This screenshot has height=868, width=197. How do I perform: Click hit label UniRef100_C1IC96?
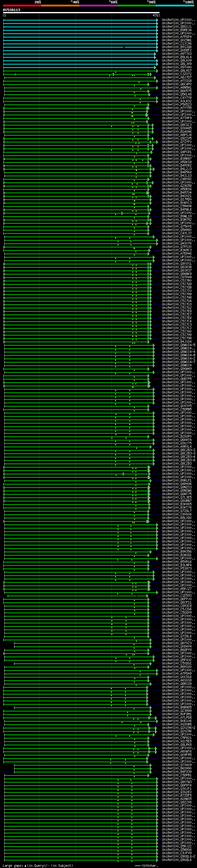[177, 43]
